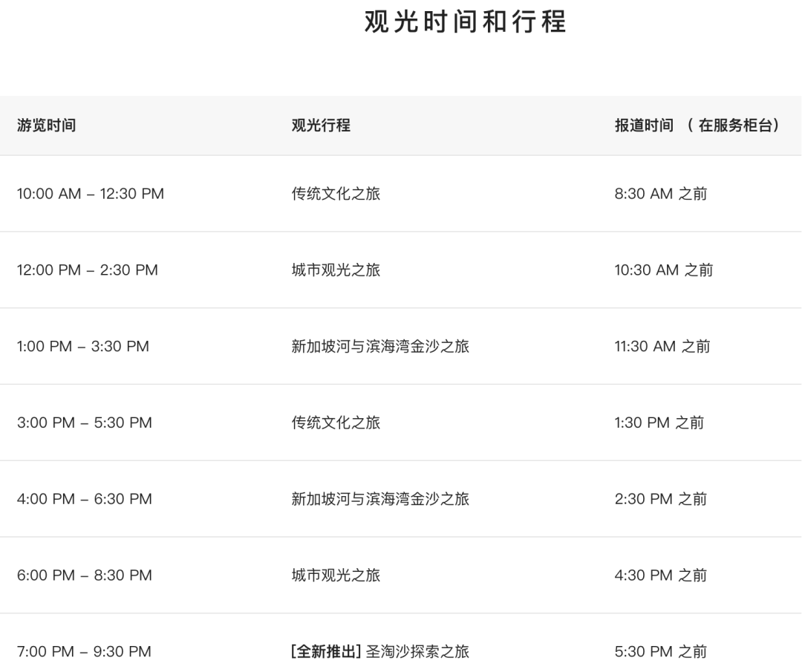Click the heading 观光时间和行程

coord(465,22)
